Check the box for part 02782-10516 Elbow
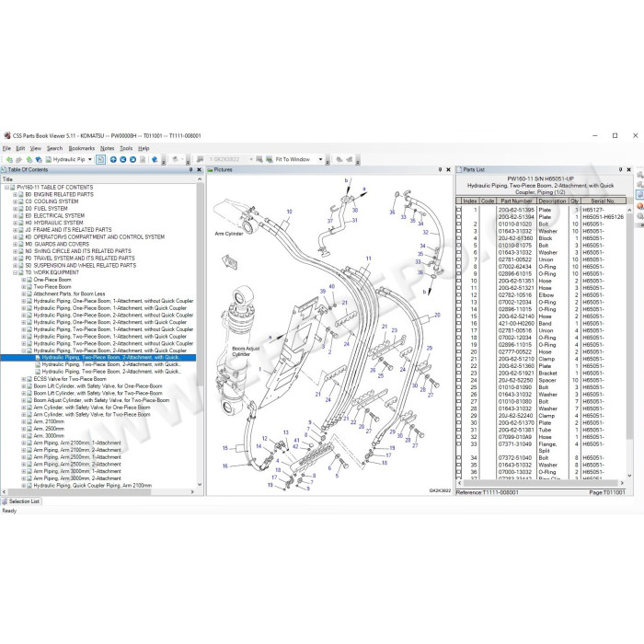Screen dimensions: 644x644 (459, 295)
